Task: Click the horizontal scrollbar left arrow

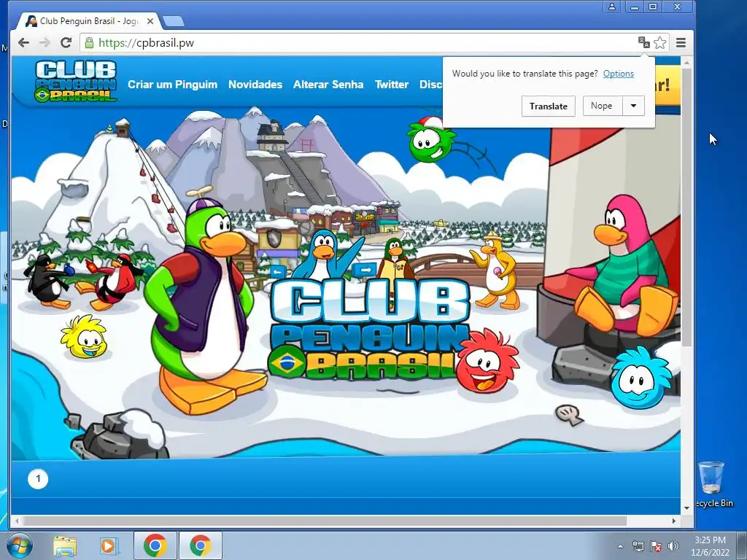Action: [18, 521]
